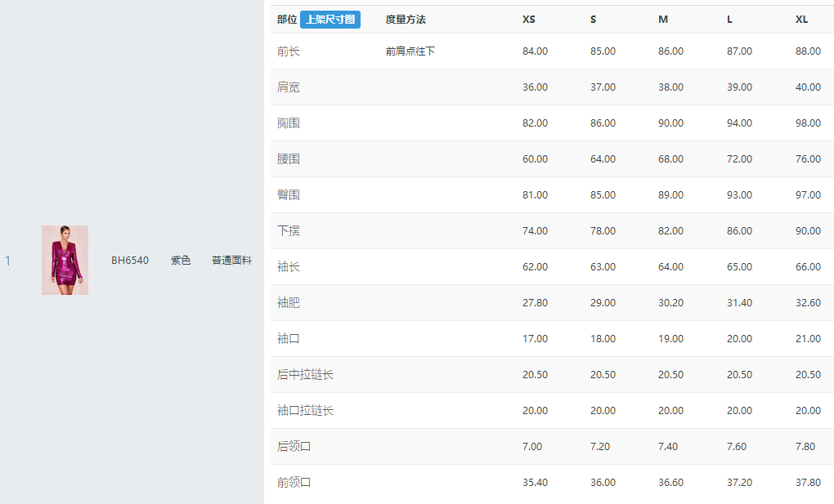834x504 pixels.
Task: Select the 袖口拉链长 row label
Action: coord(305,410)
